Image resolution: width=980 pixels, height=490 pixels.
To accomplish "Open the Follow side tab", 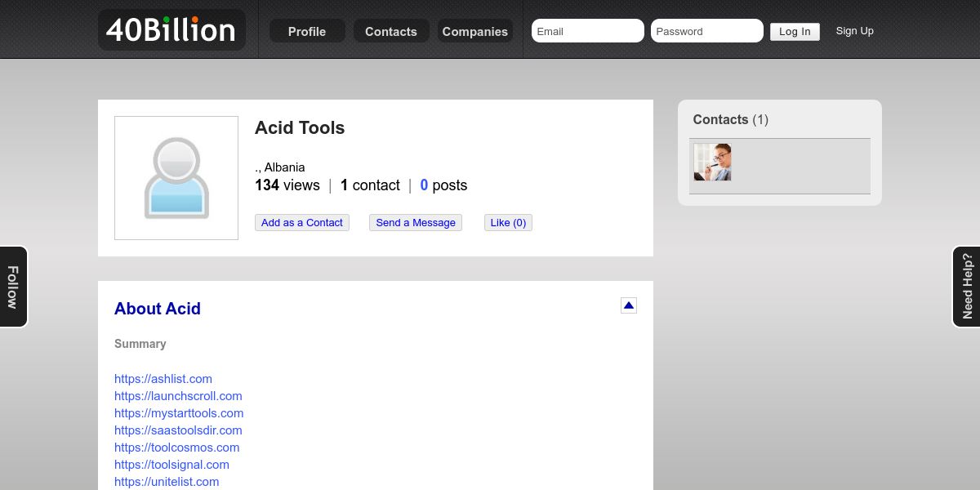I will [13, 287].
